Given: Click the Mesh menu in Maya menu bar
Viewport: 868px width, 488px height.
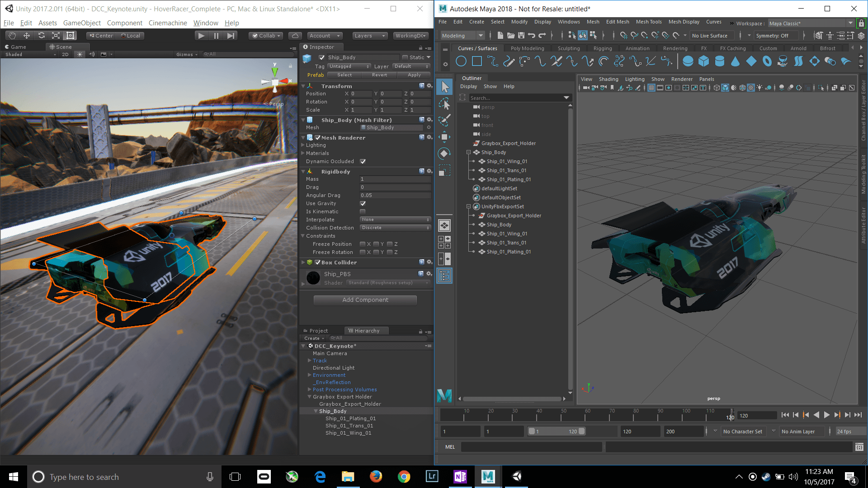Looking at the screenshot, I should [x=594, y=23].
